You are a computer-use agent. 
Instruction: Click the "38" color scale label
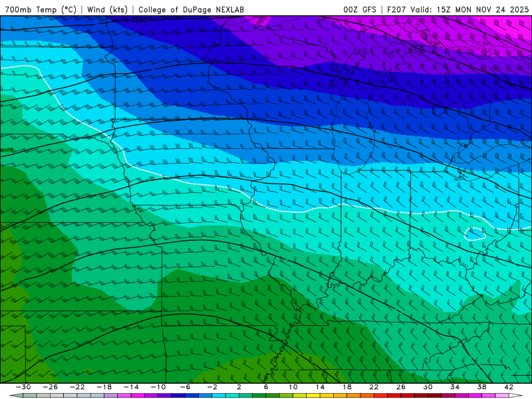pos(481,387)
